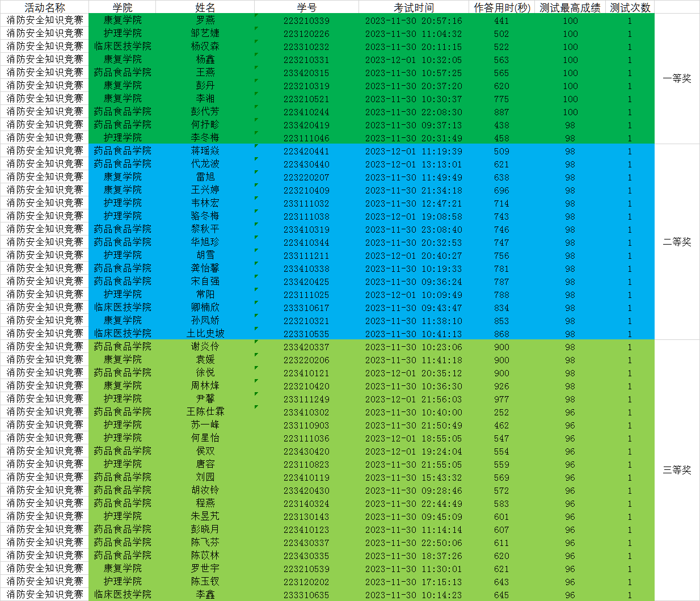
Task: Click exam time 2023-11-30 20:57:16
Action: [414, 20]
